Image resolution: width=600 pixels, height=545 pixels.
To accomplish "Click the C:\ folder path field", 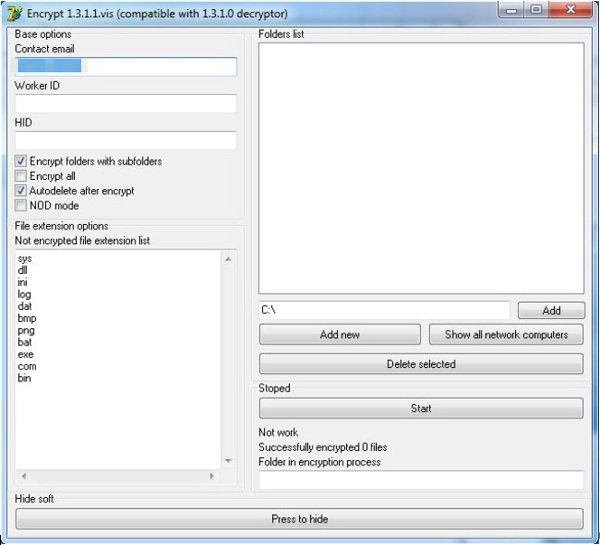I will pos(384,310).
